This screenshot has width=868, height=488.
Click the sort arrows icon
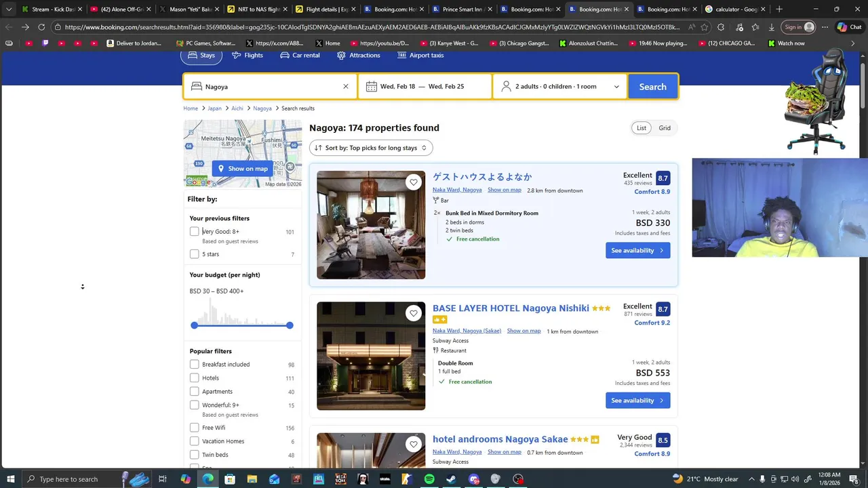pyautogui.click(x=318, y=148)
